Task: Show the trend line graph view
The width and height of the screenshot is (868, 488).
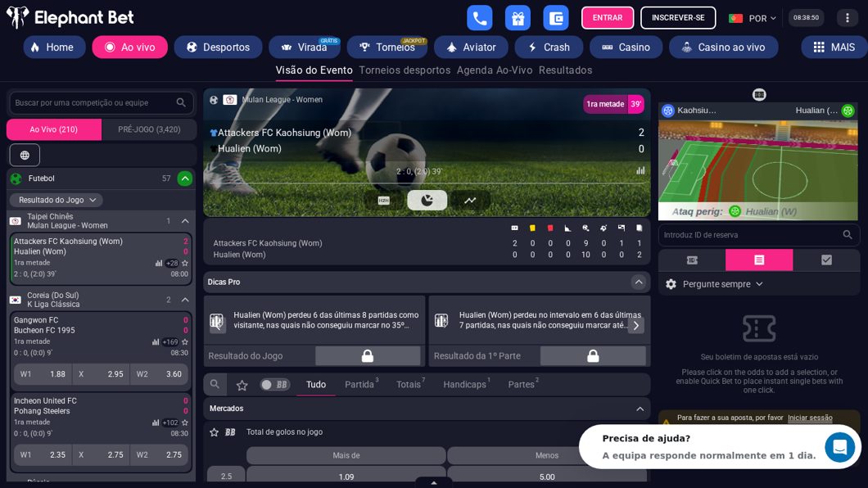Action: coord(470,201)
